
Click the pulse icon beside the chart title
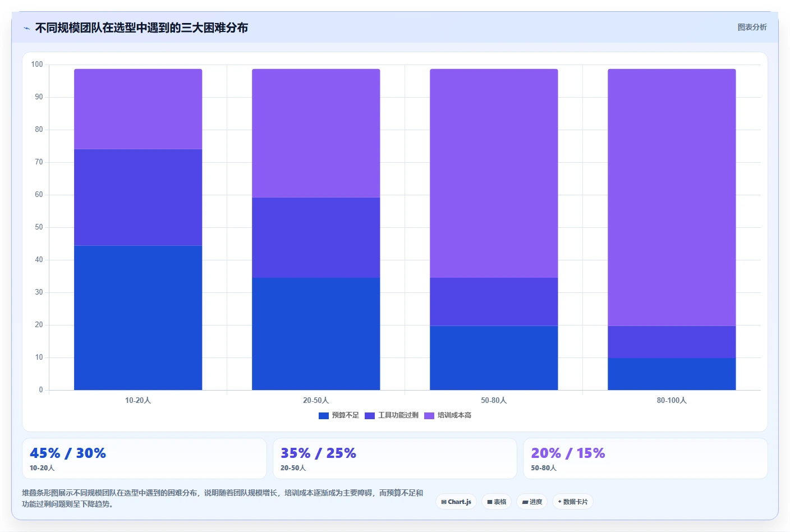(26, 28)
